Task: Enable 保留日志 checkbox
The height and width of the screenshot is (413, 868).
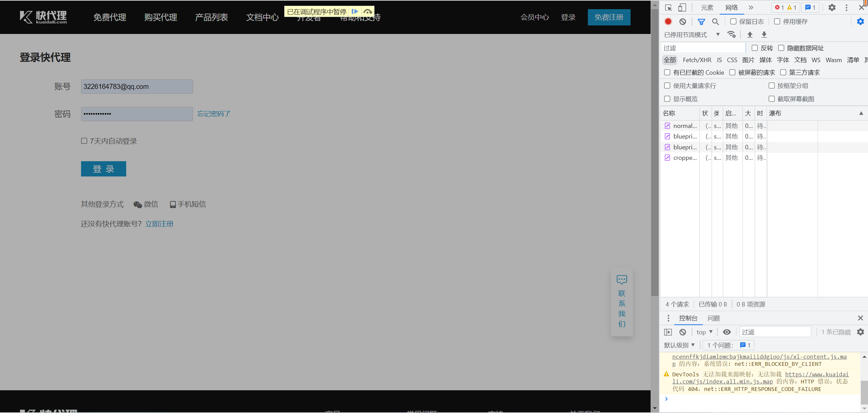Action: click(733, 21)
